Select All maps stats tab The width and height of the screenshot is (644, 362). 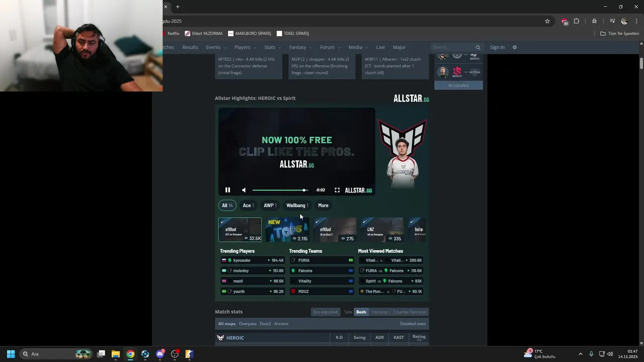click(x=227, y=324)
